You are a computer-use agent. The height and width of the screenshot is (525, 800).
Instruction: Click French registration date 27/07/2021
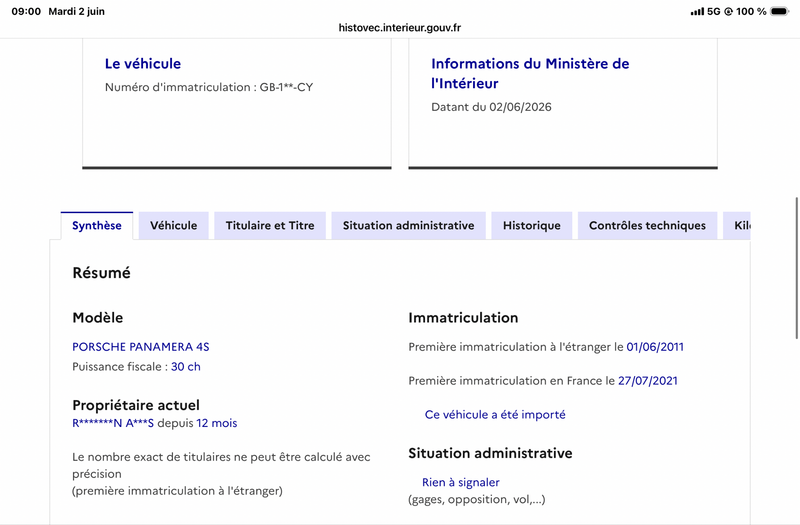tap(648, 381)
